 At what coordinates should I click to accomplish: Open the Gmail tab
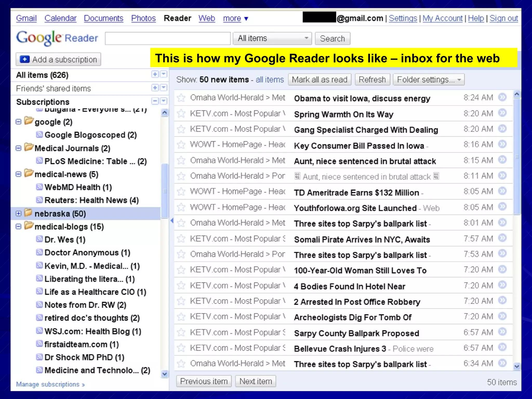[x=26, y=18]
